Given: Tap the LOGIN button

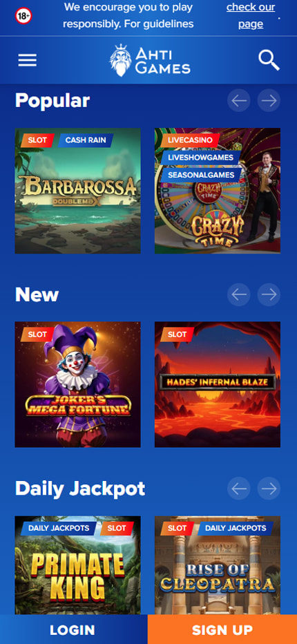Looking at the screenshot, I should tap(74, 629).
